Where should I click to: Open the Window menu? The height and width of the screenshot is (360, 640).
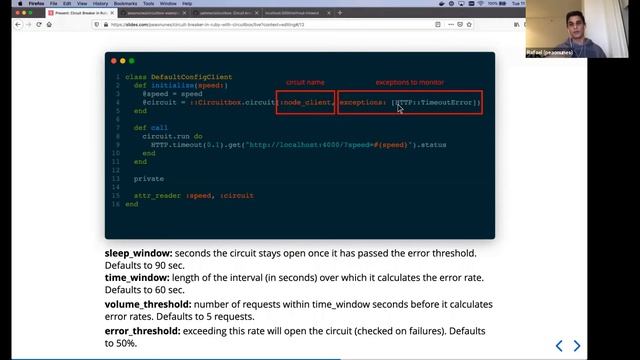[x=168, y=3]
